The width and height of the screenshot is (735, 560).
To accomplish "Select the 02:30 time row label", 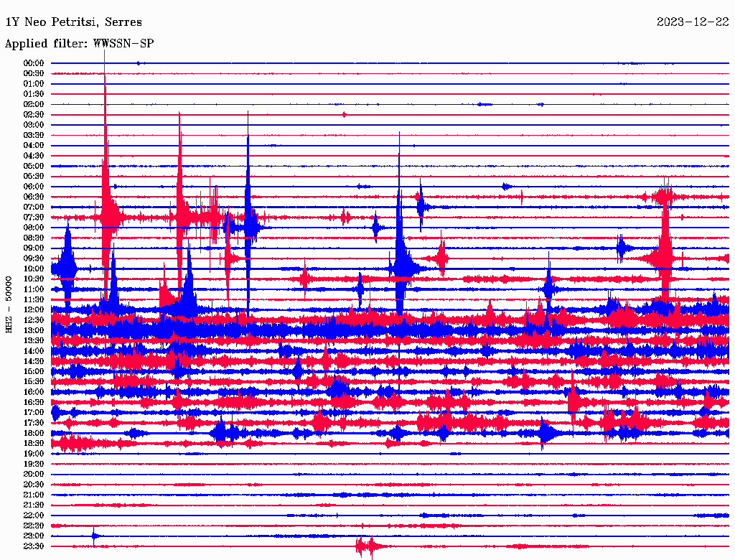I will (34, 114).
